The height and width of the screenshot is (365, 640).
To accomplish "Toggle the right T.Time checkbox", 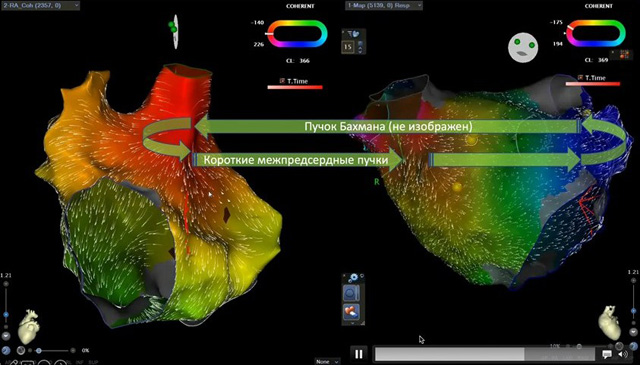I will 580,77.
